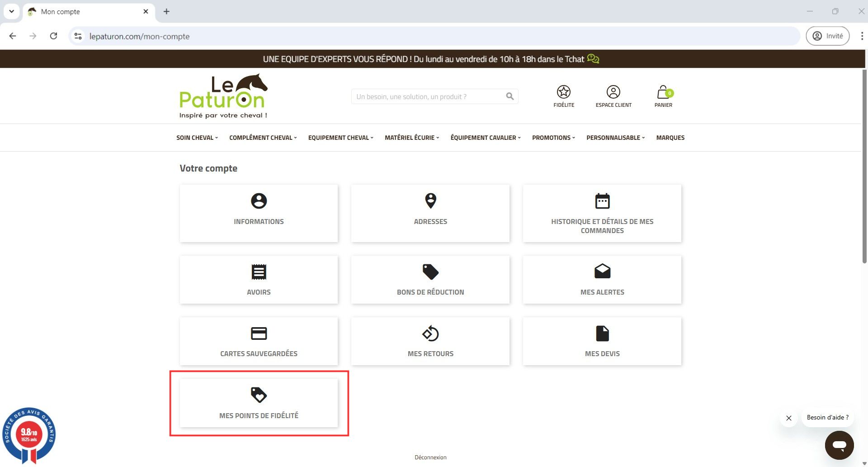Viewport: 868px width, 467px height.
Task: Dismiss the Besoin d'aide popup
Action: [788, 418]
